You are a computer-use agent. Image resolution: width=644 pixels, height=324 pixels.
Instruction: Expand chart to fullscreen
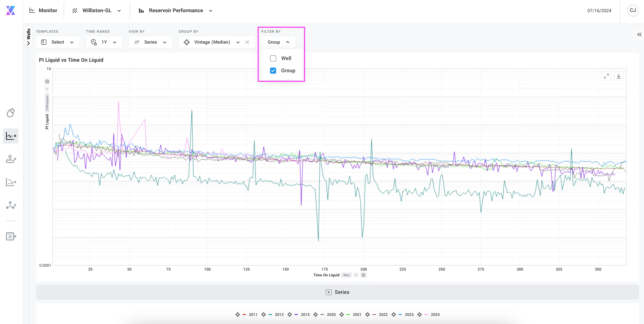coord(606,76)
